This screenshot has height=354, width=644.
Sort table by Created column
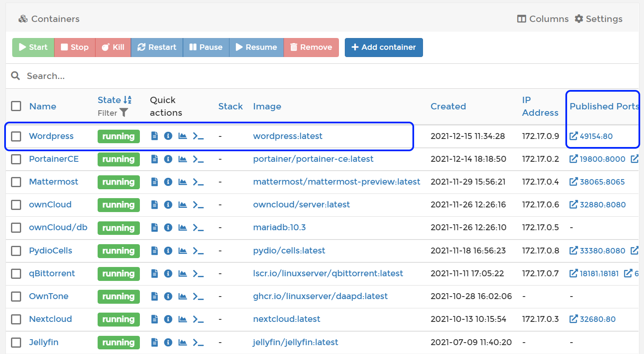point(448,106)
